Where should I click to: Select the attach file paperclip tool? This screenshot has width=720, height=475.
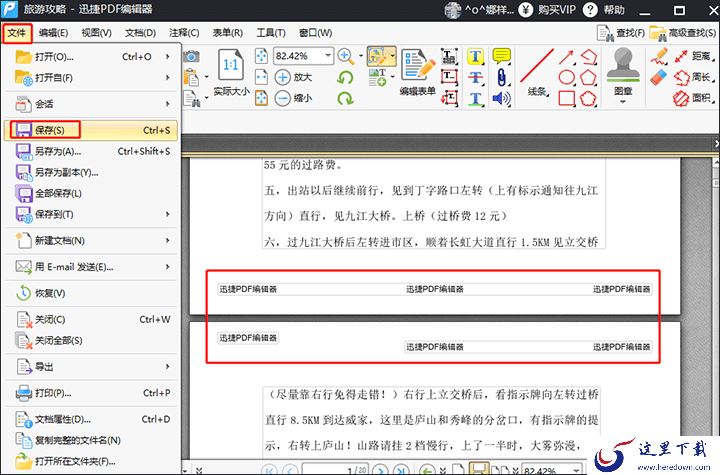pos(501,78)
